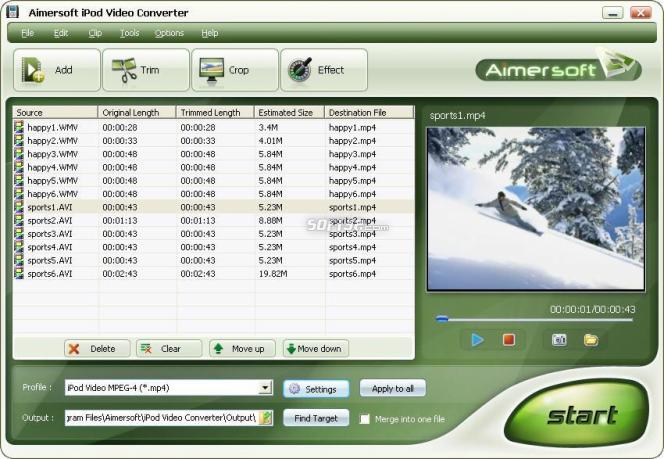Viewport: 664px width, 459px height.
Task: Click the green start button
Action: tap(577, 414)
